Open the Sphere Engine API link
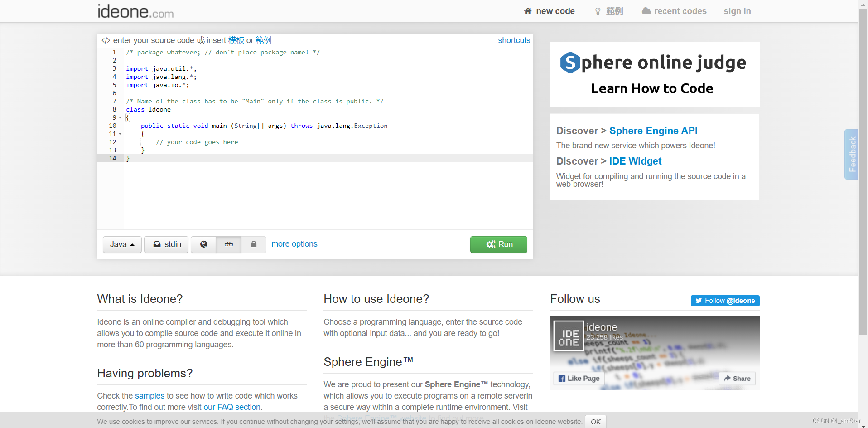This screenshot has width=868, height=428. click(x=653, y=131)
